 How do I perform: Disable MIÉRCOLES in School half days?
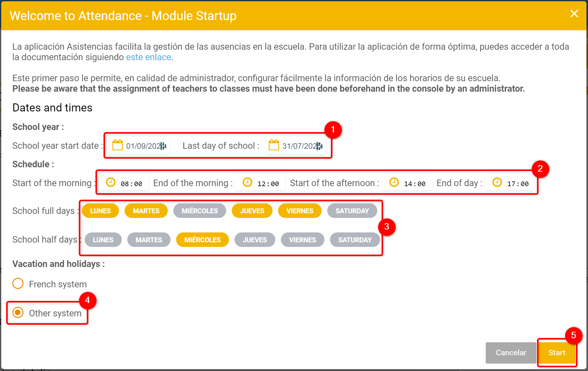pos(202,240)
